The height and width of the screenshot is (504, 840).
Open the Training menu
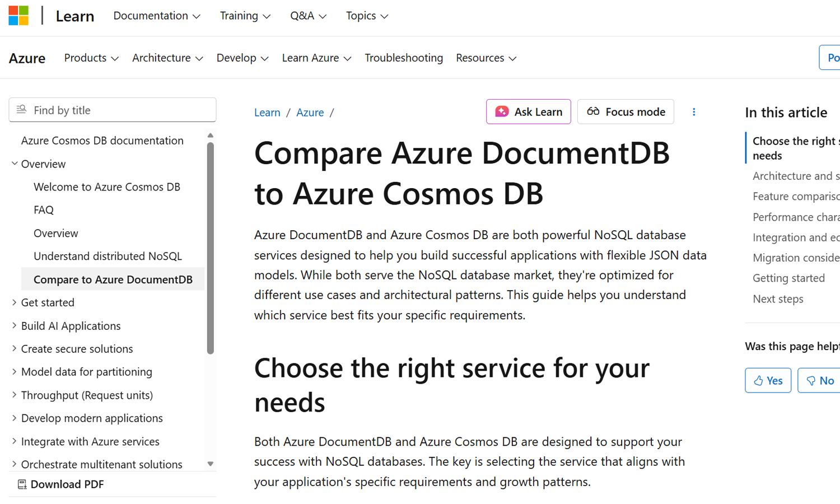(x=245, y=16)
